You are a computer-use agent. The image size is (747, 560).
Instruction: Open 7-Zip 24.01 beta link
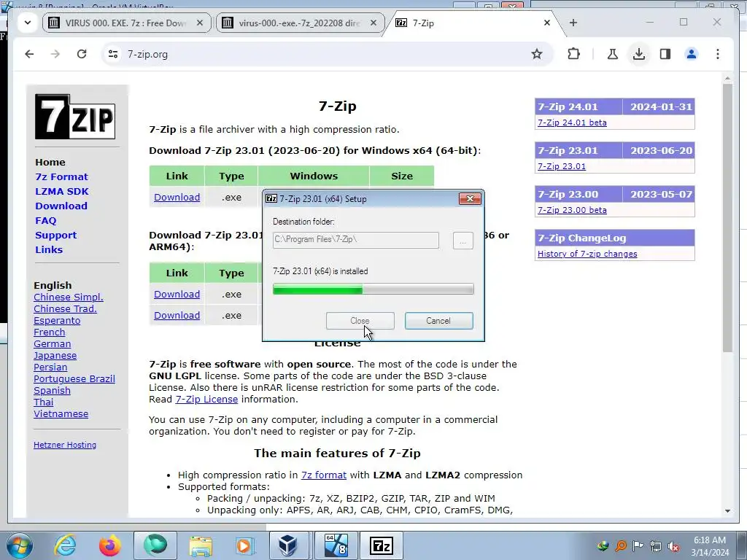[x=572, y=122]
